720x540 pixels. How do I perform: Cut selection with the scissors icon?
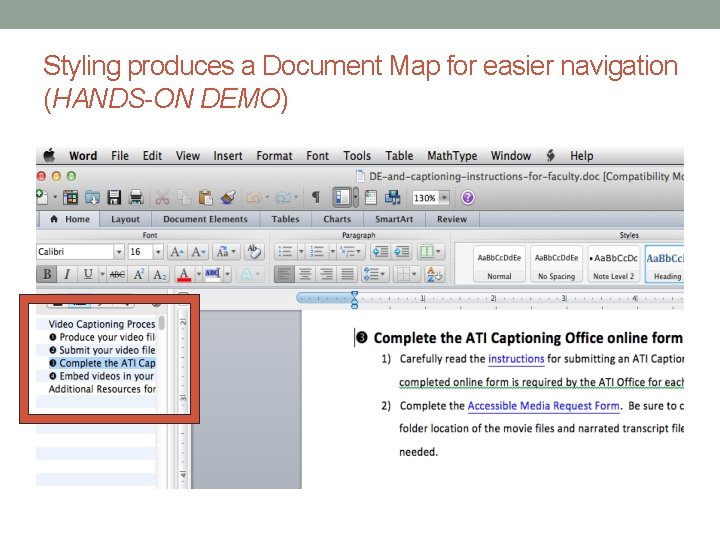click(x=162, y=197)
